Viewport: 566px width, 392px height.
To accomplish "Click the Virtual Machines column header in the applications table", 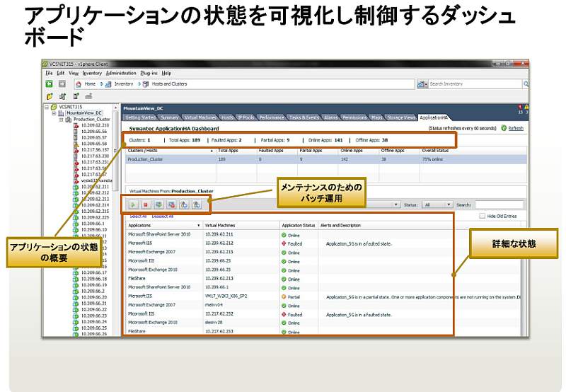I will tap(220, 225).
